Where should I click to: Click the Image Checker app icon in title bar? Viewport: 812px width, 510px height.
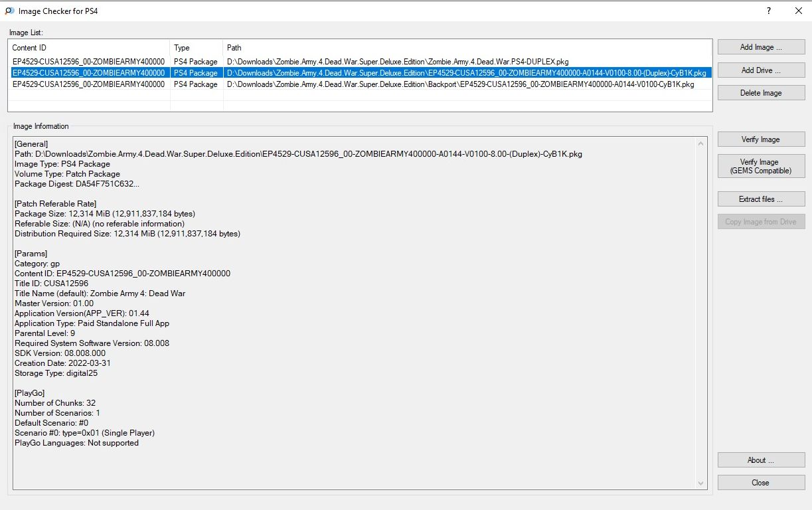(9, 11)
